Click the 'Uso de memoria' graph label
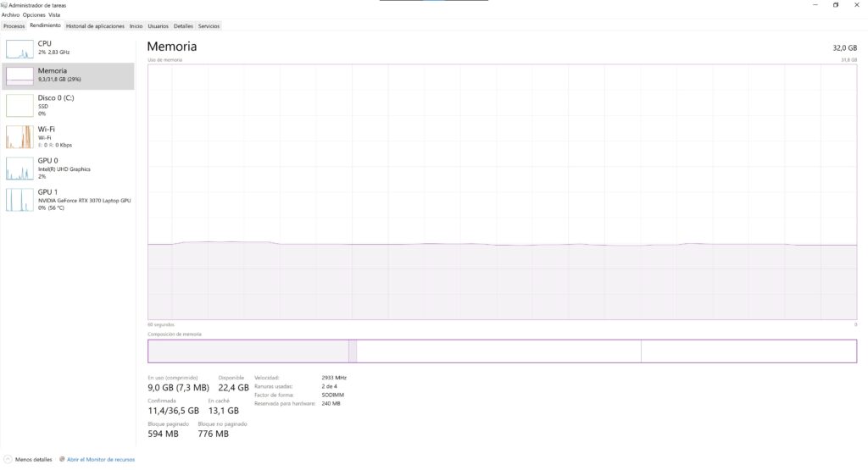 click(165, 60)
